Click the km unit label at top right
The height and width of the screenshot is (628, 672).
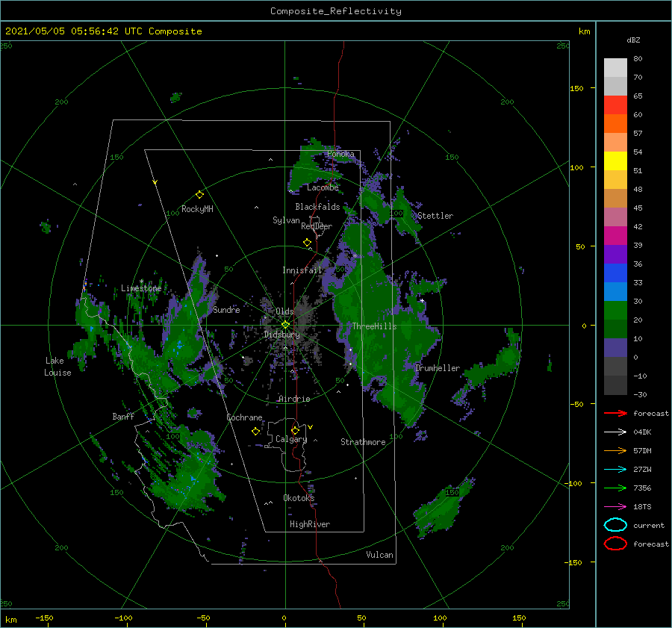(x=584, y=31)
